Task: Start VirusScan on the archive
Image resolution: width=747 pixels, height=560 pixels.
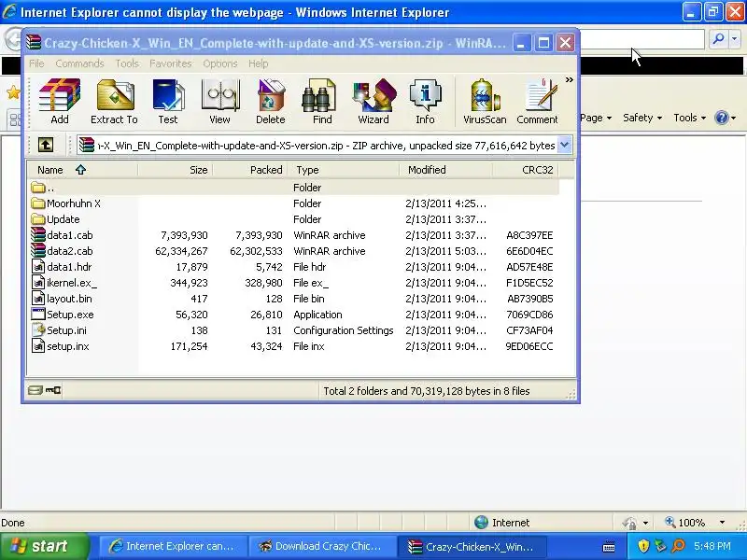Action: click(485, 102)
